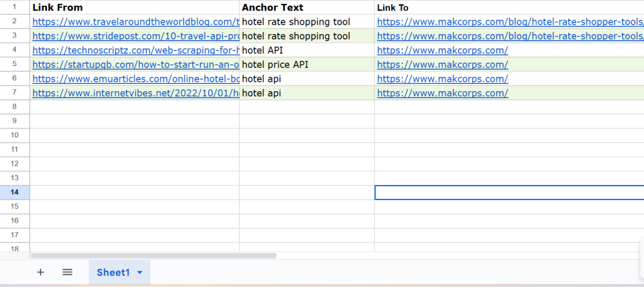Click empty Anchor Text cell in row 8
Image resolution: width=644 pixels, height=287 pixels.
point(307,107)
